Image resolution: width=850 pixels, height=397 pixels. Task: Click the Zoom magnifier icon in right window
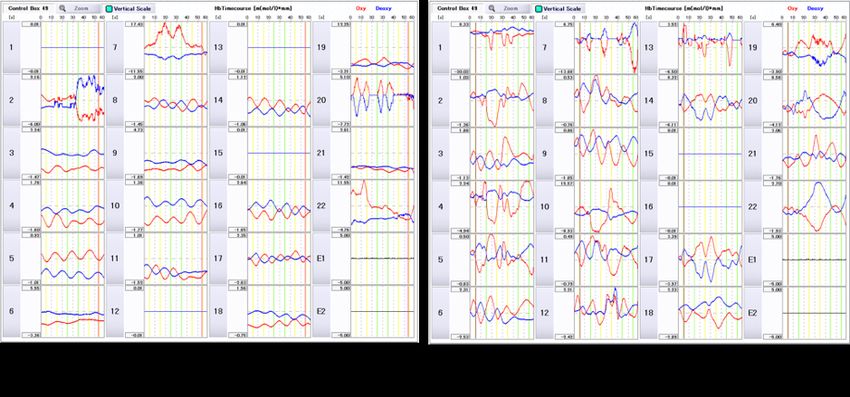(x=491, y=9)
